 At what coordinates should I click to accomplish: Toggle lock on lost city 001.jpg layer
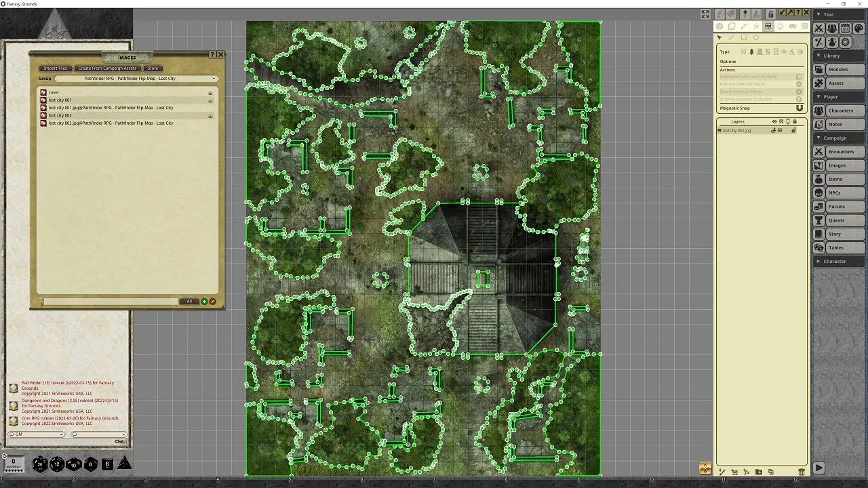(x=793, y=130)
